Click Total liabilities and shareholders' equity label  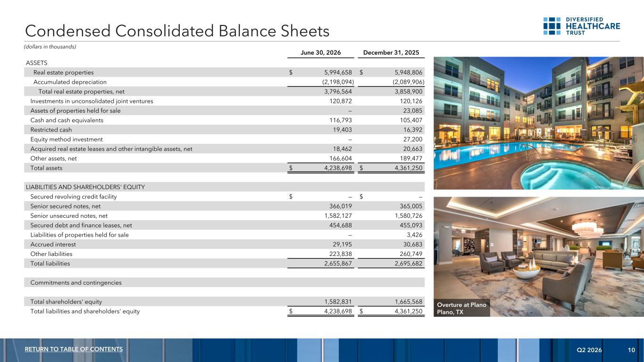click(x=85, y=311)
